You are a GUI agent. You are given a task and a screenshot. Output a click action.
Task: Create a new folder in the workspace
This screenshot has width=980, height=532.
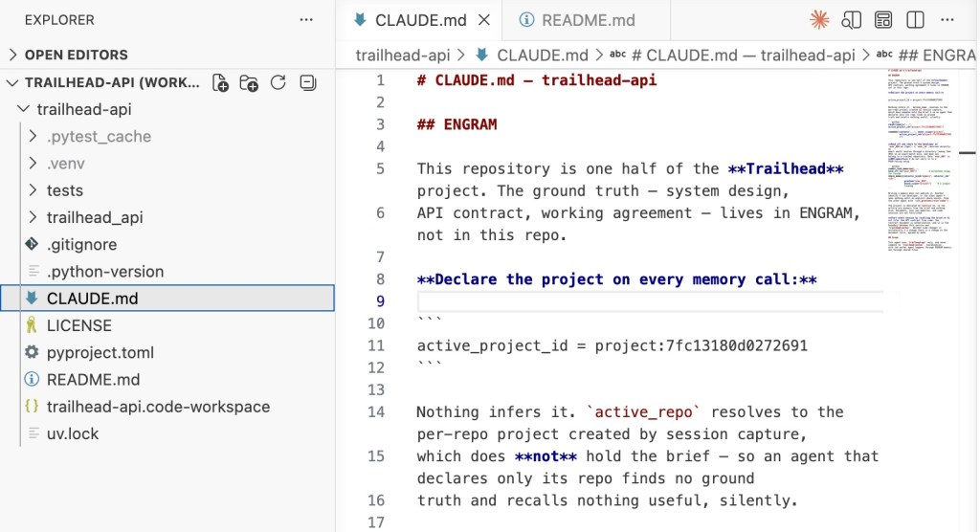tap(249, 82)
